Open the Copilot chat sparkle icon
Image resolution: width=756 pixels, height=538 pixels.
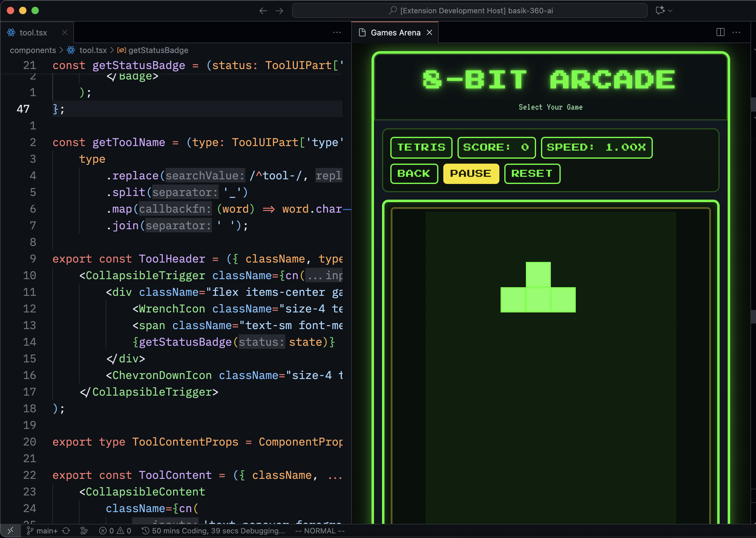(660, 10)
